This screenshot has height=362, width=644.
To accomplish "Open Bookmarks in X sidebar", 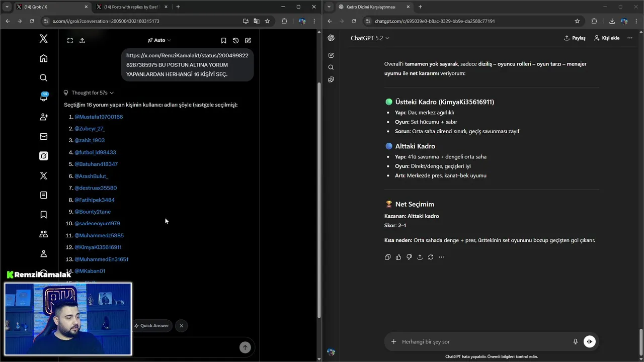I will pyautogui.click(x=44, y=215).
